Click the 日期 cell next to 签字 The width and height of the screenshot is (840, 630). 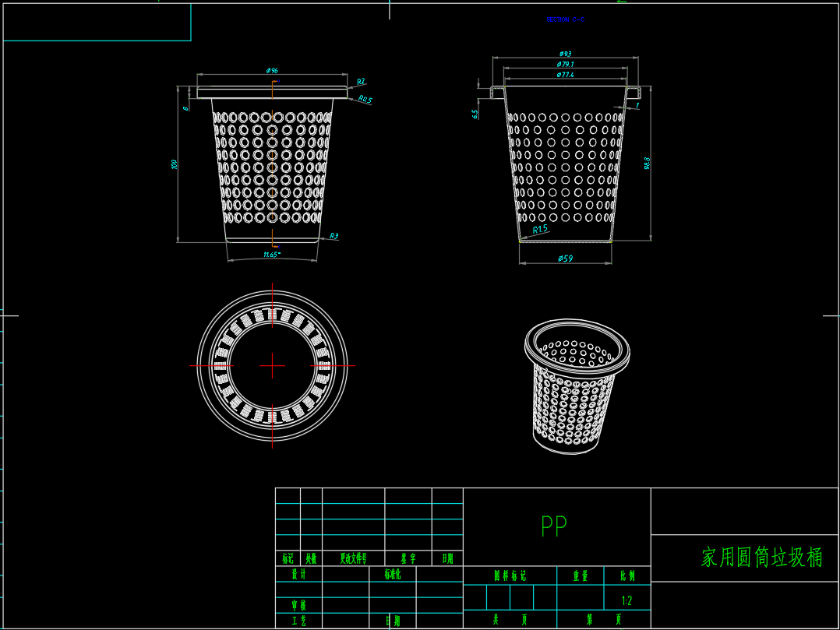point(448,559)
